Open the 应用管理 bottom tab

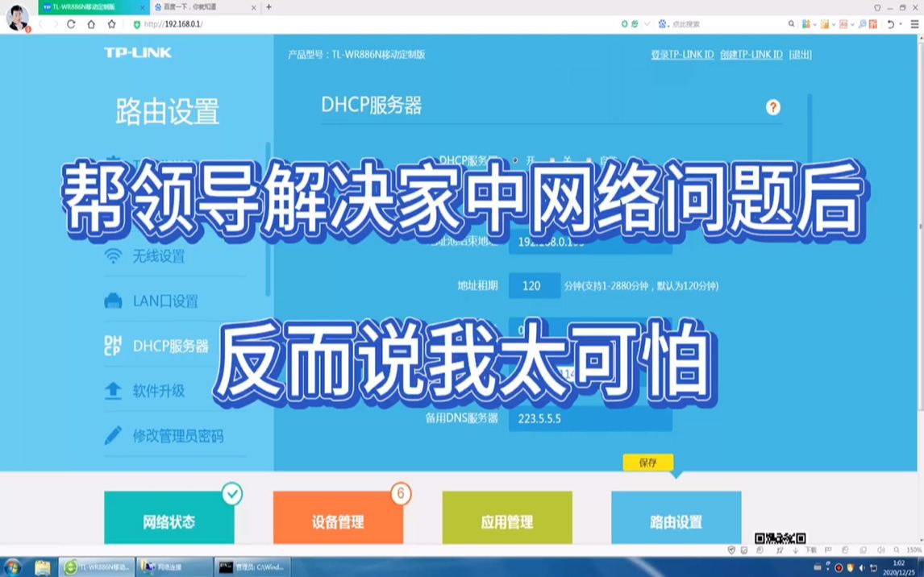(x=507, y=518)
